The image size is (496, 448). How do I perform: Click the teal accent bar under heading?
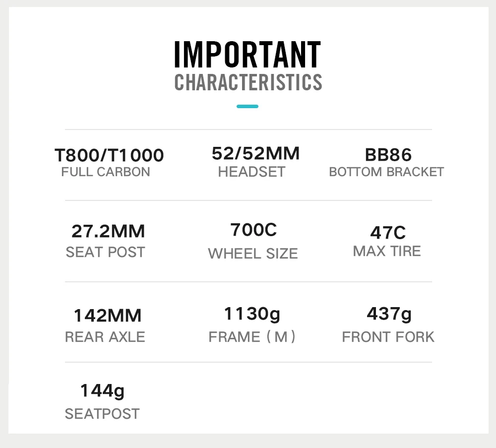[248, 106]
